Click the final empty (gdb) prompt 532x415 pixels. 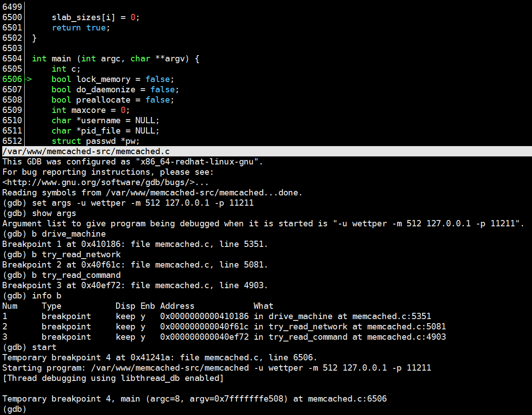(x=14, y=409)
